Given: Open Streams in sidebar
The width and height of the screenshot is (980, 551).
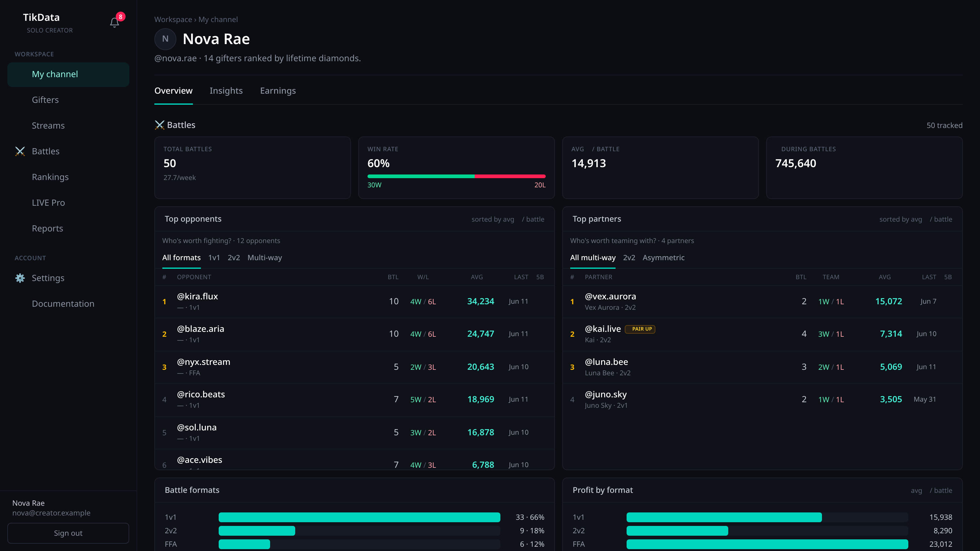Looking at the screenshot, I should pyautogui.click(x=68, y=126).
